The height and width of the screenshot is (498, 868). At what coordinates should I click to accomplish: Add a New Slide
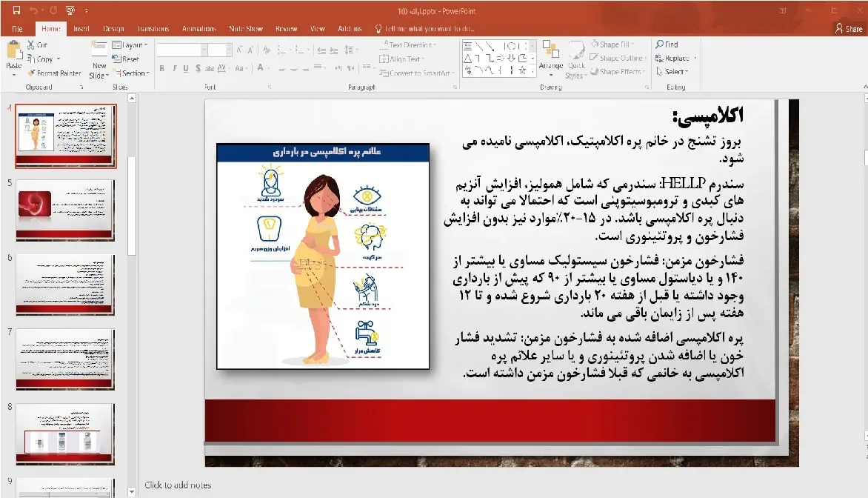99,60
